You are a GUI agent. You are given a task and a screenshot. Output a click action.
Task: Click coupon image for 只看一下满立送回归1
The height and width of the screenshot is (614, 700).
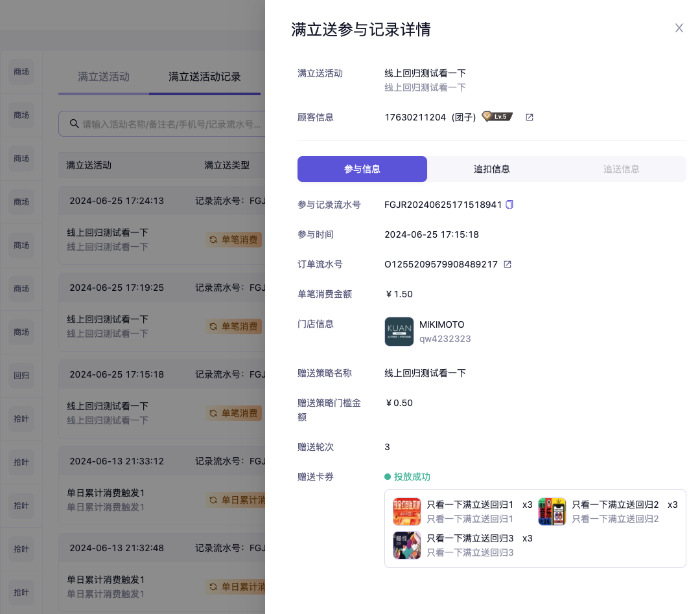(407, 512)
